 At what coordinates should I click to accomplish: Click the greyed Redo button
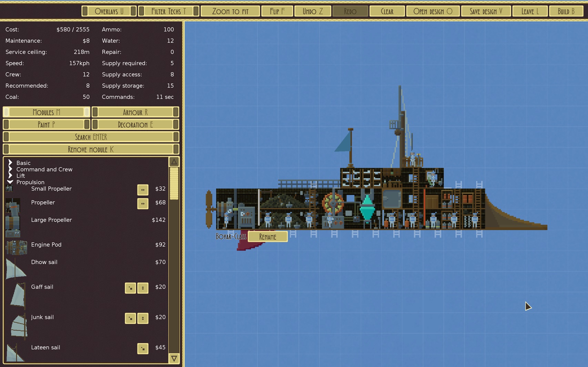pyautogui.click(x=350, y=11)
